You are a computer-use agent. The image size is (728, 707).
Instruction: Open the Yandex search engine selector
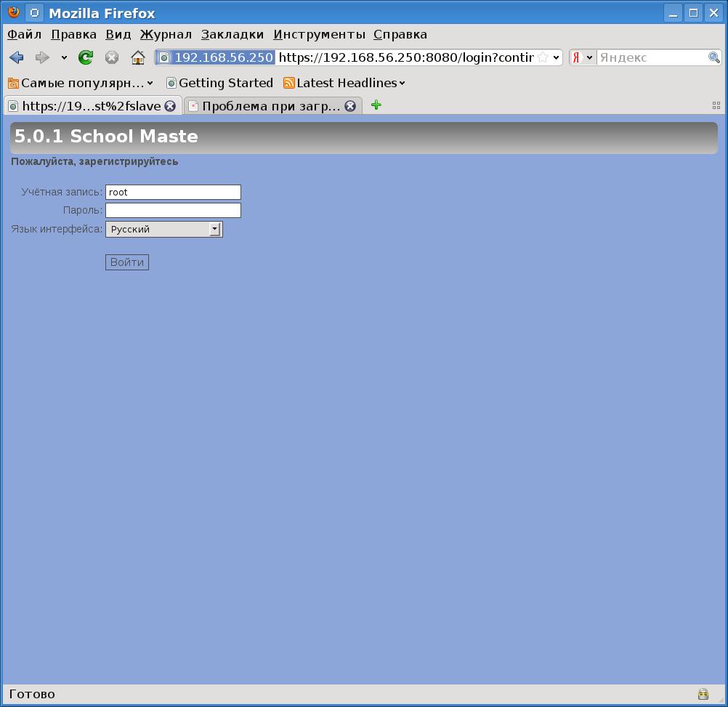click(x=582, y=57)
